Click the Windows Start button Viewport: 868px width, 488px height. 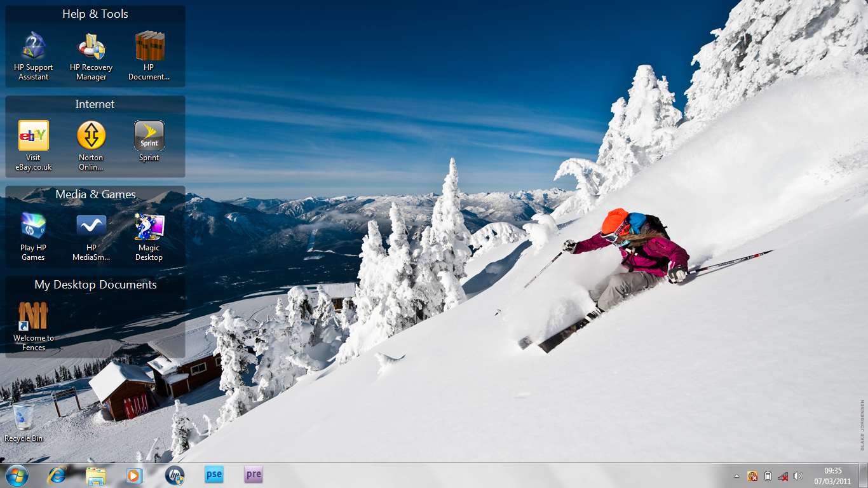17,475
